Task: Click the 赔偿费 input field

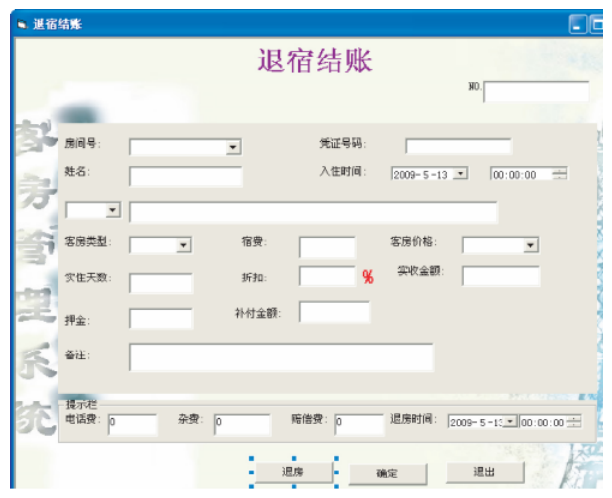Action: coord(359,424)
